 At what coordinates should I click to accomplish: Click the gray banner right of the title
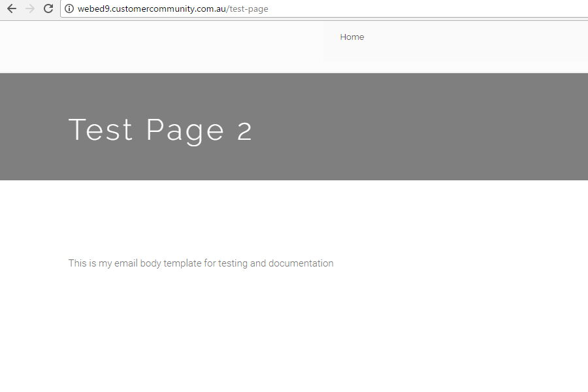(x=425, y=127)
